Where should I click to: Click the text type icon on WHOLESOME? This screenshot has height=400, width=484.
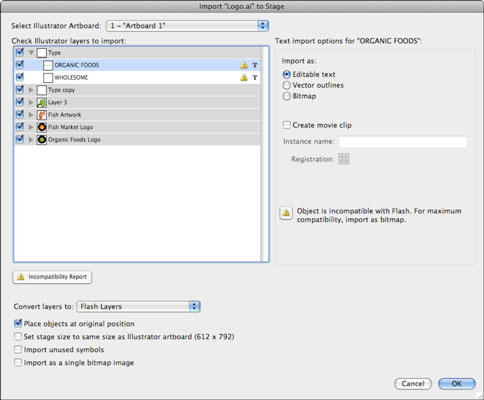[255, 78]
